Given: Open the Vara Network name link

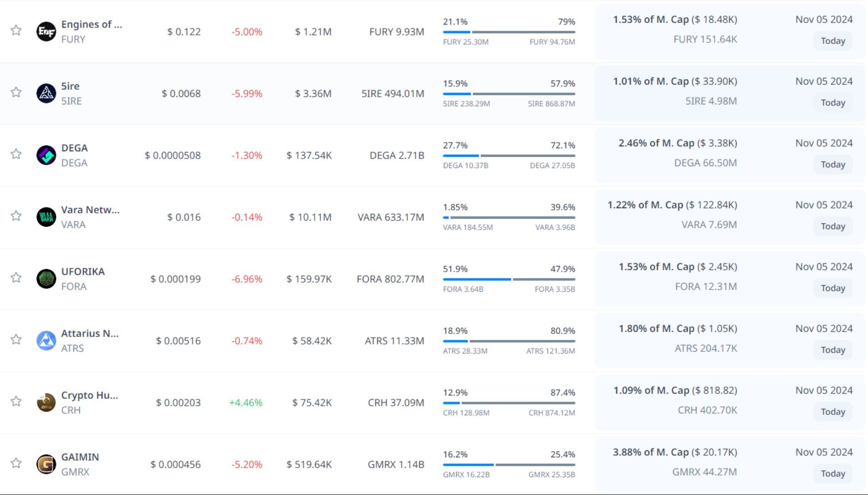Looking at the screenshot, I should pos(90,210).
